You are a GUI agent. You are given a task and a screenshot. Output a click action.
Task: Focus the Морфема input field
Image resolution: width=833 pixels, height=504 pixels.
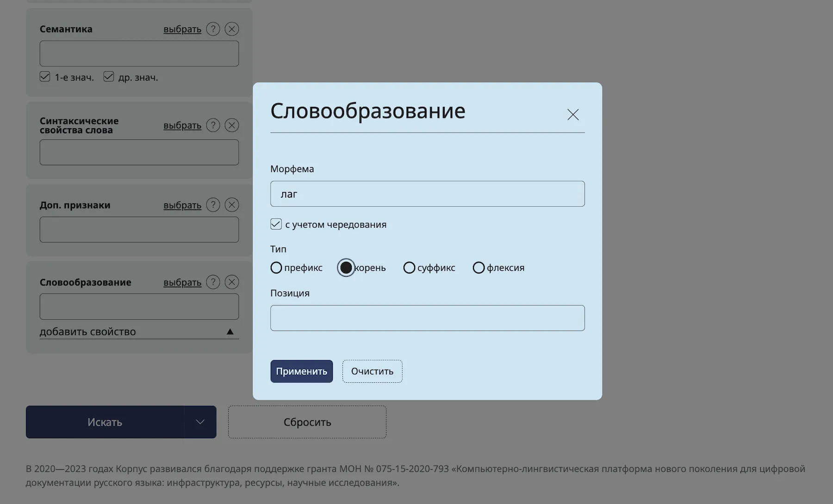tap(428, 193)
